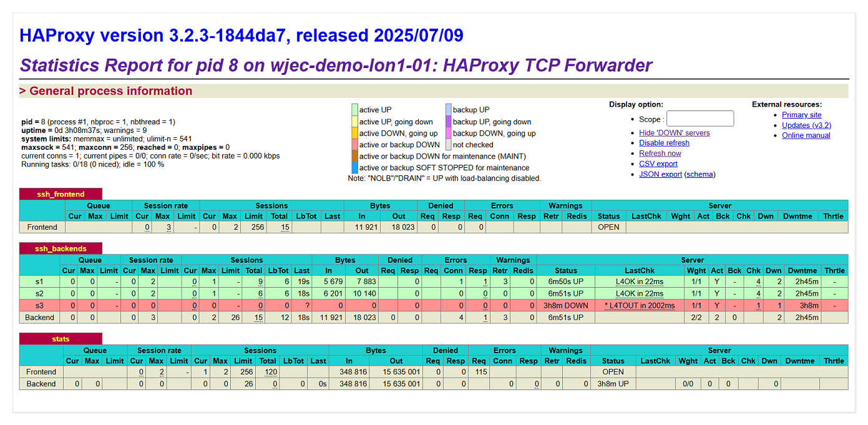
Task: Click the Scope input field
Action: pyautogui.click(x=700, y=119)
